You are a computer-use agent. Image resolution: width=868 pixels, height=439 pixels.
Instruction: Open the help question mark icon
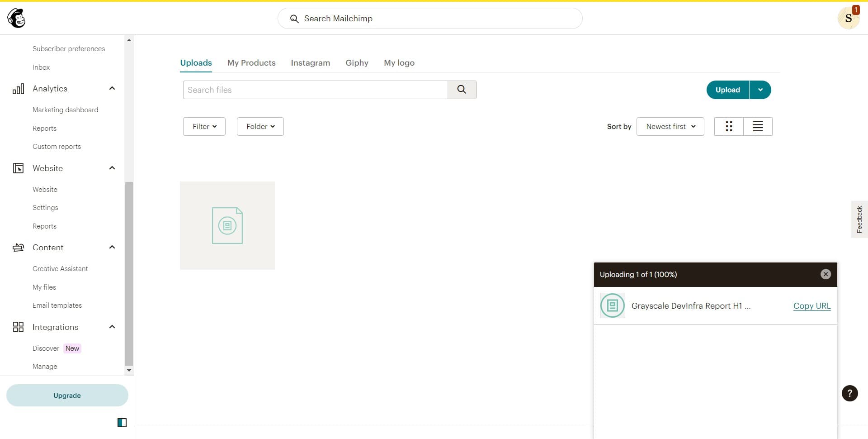tap(850, 393)
